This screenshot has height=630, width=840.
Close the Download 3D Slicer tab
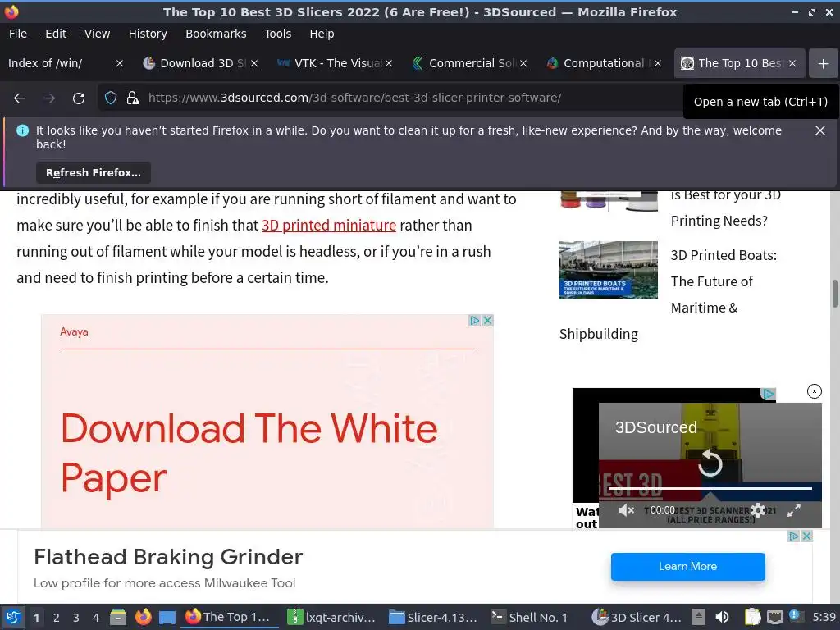[x=254, y=63]
